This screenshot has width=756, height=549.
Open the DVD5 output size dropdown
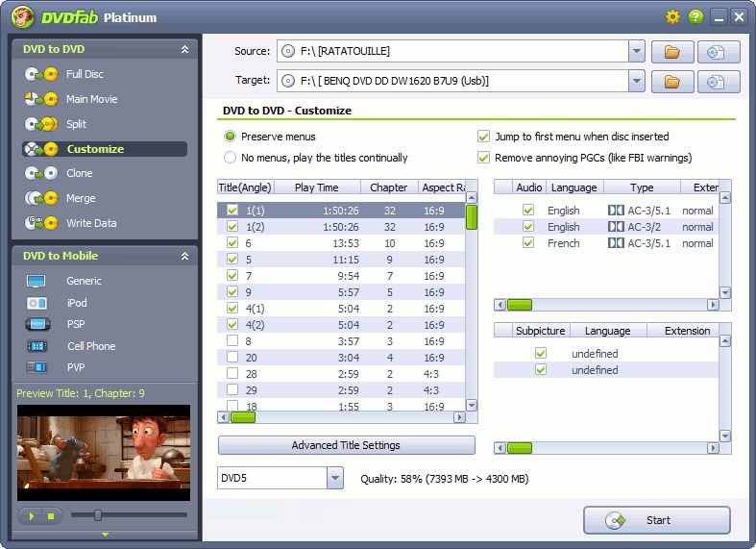[334, 478]
